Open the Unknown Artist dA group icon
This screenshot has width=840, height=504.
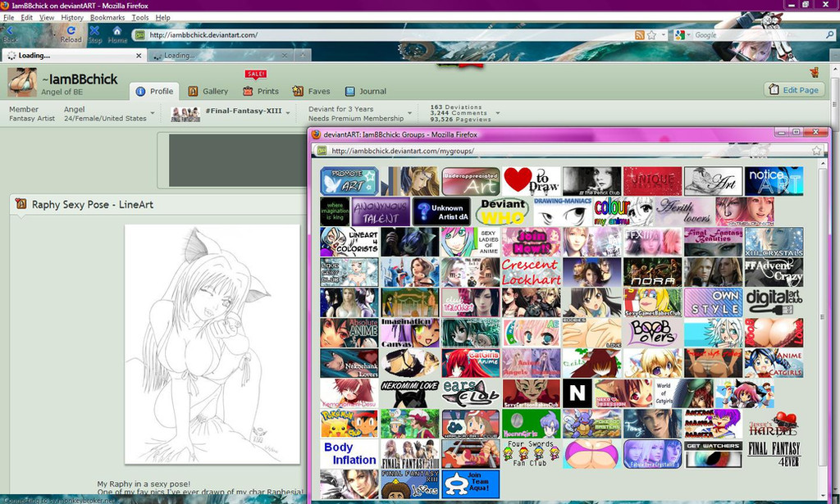[441, 211]
